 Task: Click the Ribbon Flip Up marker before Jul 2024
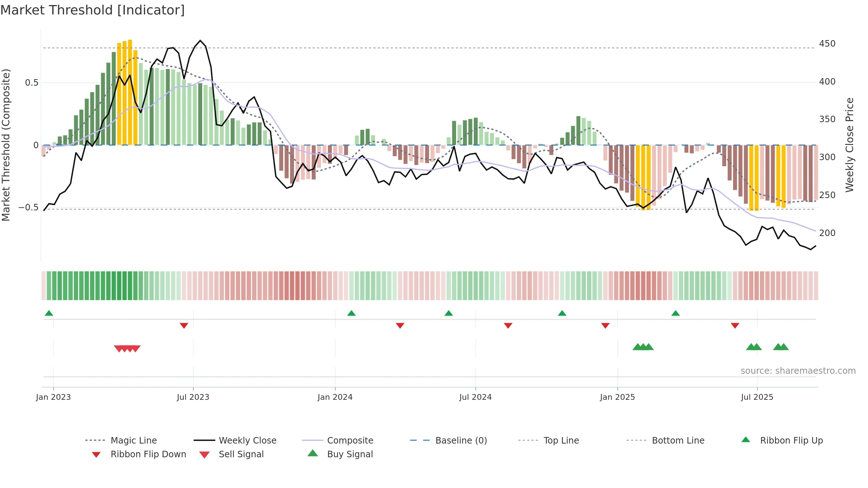[448, 313]
